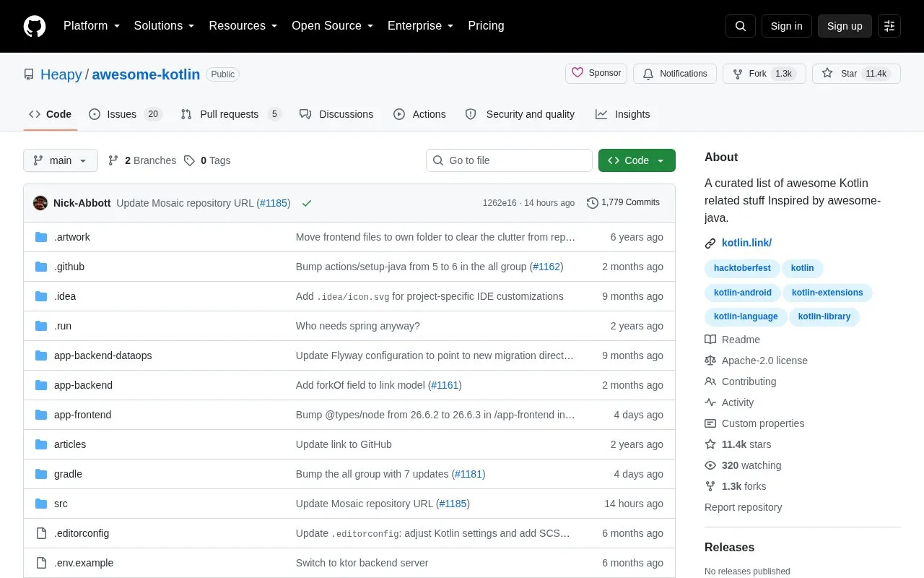
Task: Click the gradle folder icon
Action: tap(41, 474)
